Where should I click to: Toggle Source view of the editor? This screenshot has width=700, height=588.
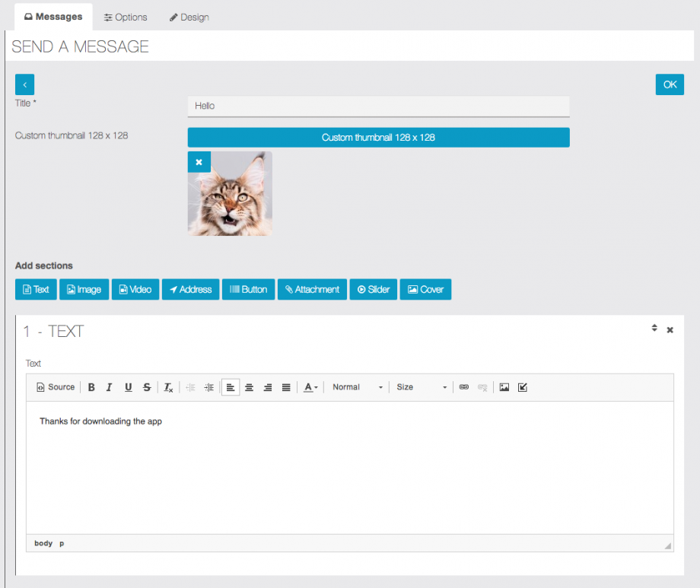[x=55, y=387]
